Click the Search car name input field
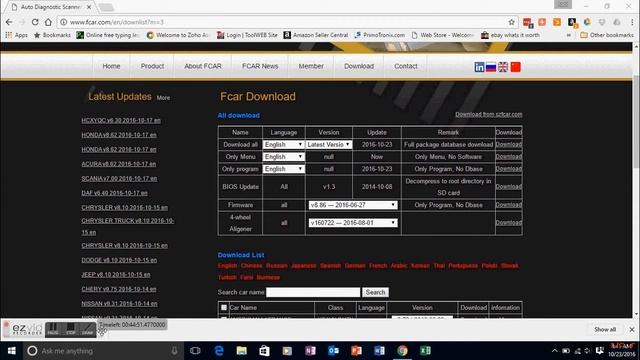 point(313,292)
